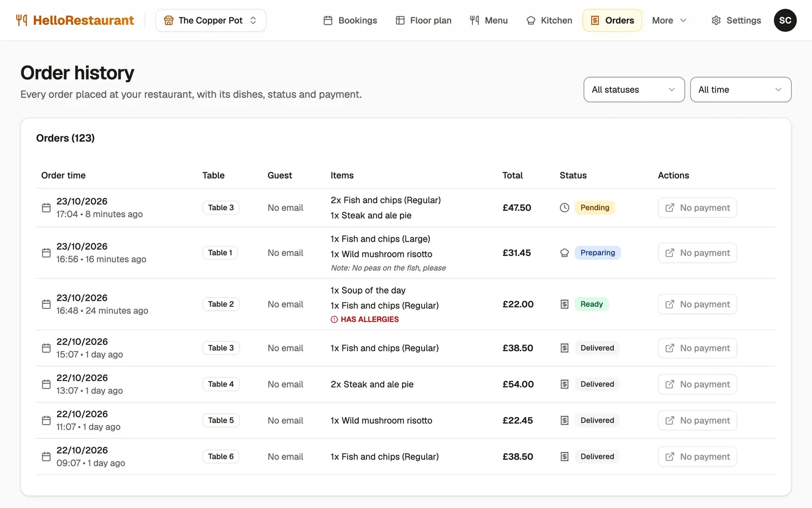Viewport: 812px width, 508px height.
Task: Expand The Copper Pot restaurant switcher
Action: (211, 20)
